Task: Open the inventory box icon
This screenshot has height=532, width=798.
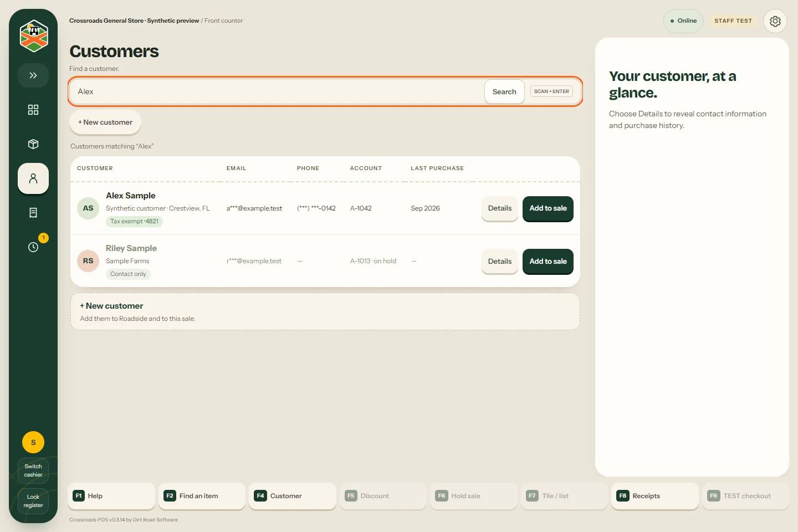Action: (33, 144)
